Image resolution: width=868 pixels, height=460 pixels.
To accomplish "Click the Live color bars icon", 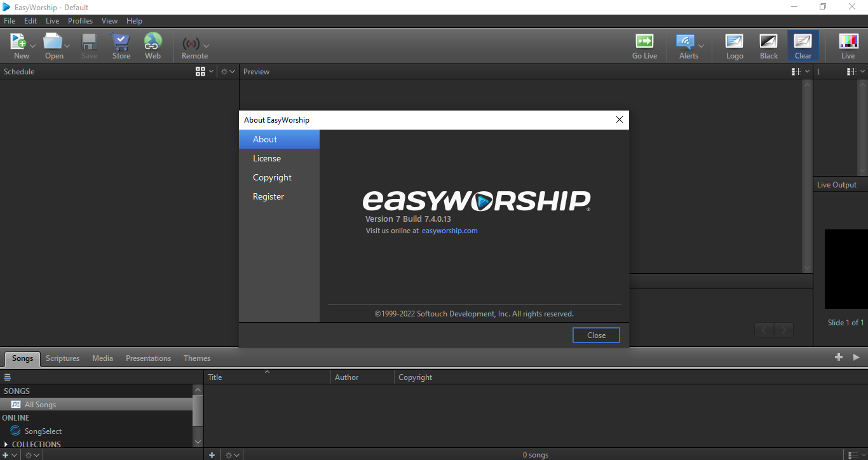I will tap(848, 41).
